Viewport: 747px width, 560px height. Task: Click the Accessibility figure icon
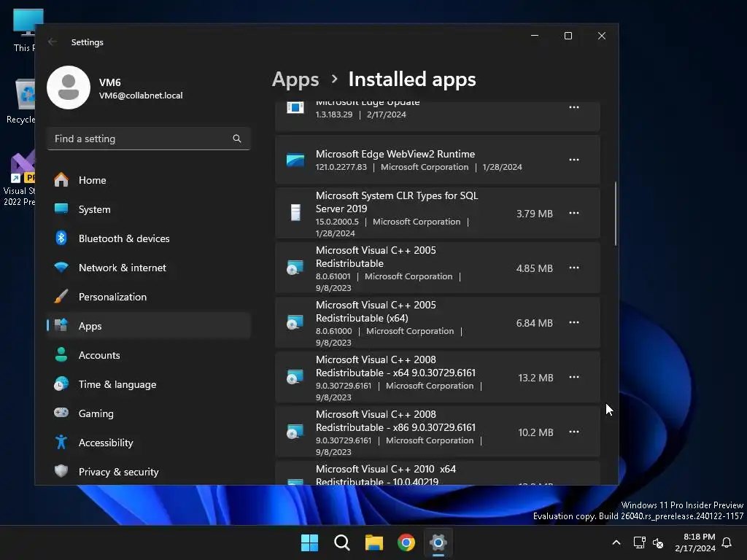tap(61, 442)
